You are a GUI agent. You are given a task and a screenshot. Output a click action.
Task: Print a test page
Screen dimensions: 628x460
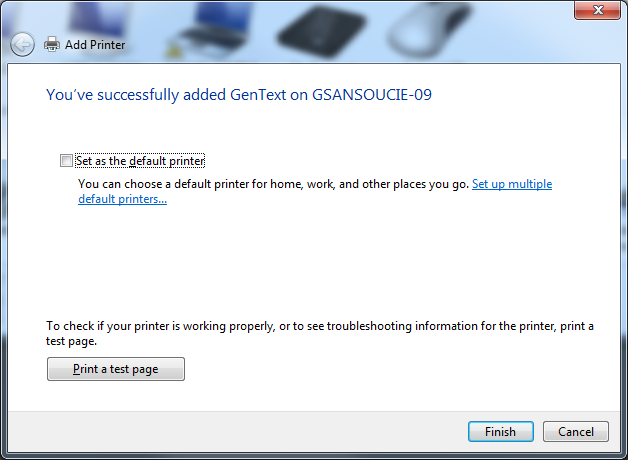pyautogui.click(x=116, y=369)
